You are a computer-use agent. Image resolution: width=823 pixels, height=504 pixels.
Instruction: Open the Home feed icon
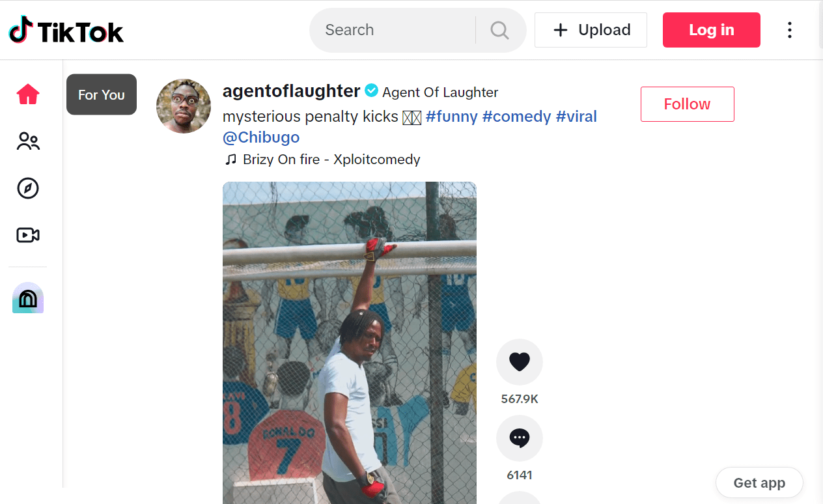coord(28,95)
